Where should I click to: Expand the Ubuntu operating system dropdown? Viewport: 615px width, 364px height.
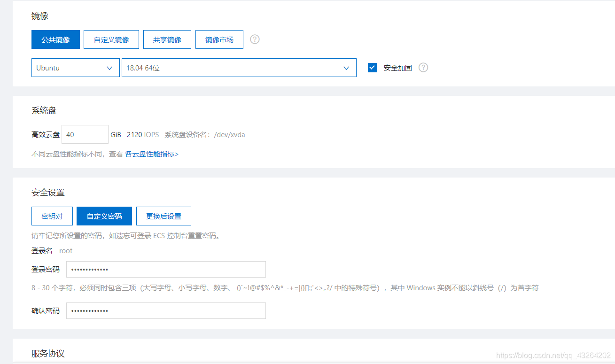click(76, 68)
